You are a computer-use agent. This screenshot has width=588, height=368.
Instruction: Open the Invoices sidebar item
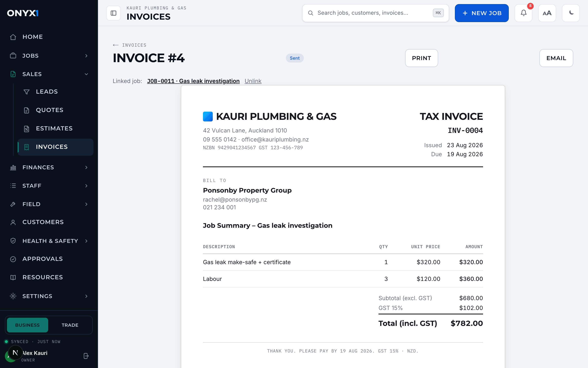click(55, 147)
